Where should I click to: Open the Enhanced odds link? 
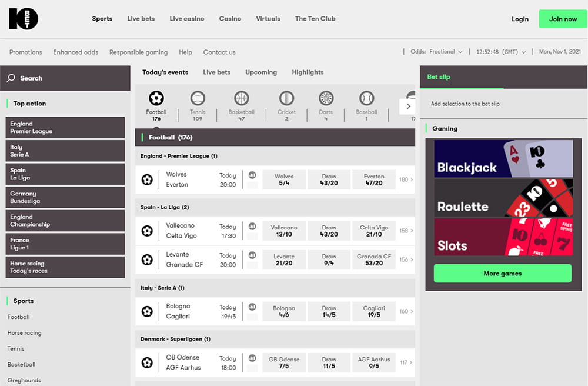coord(76,52)
